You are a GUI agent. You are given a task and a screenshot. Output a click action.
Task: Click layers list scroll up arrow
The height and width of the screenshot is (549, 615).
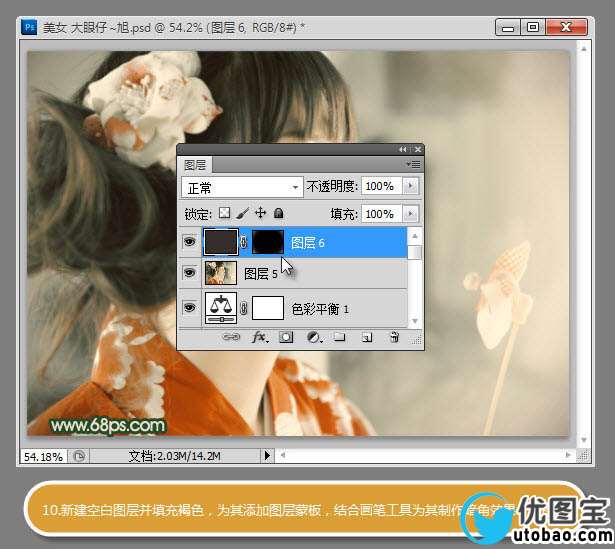click(415, 236)
